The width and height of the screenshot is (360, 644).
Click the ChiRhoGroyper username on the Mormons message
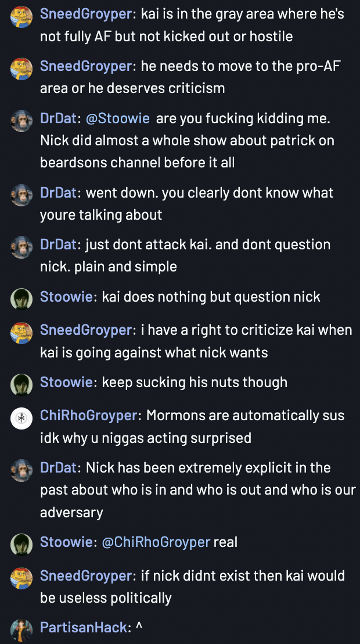pos(88,416)
